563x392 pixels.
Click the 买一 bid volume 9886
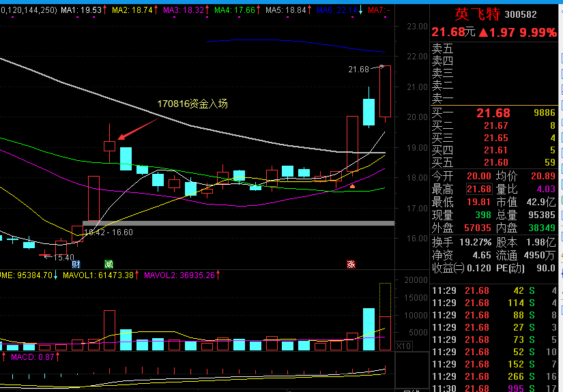[x=545, y=112]
